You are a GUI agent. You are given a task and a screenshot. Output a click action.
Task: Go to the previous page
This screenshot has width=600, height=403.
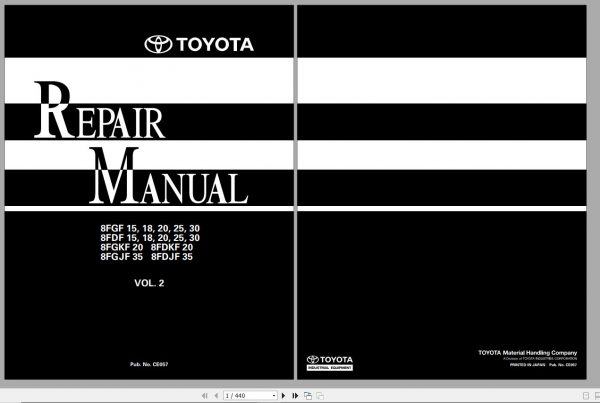[216, 396]
